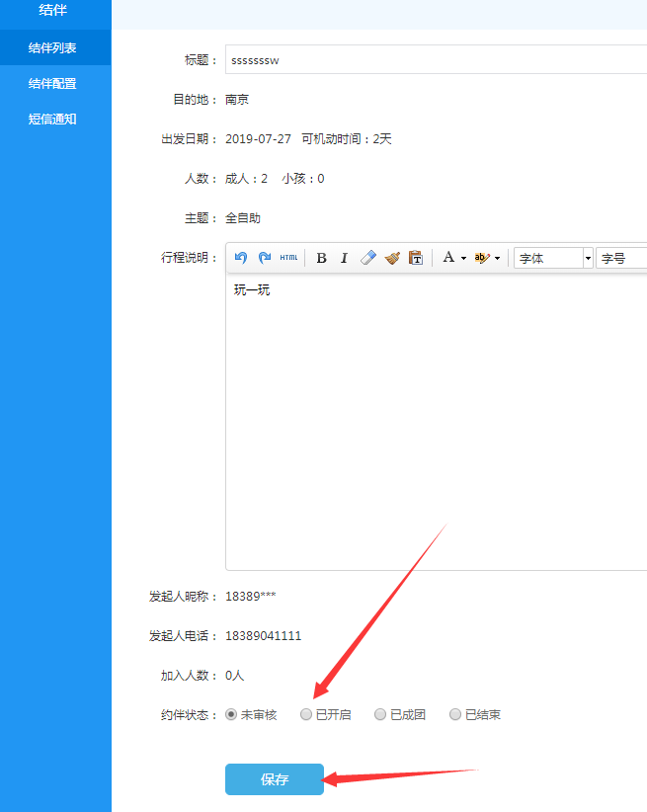Set status to 已结束

point(455,714)
